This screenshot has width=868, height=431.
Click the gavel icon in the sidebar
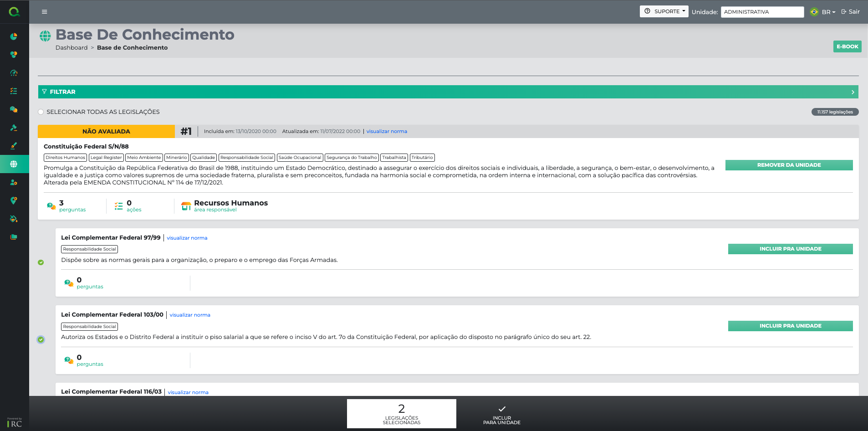14,128
